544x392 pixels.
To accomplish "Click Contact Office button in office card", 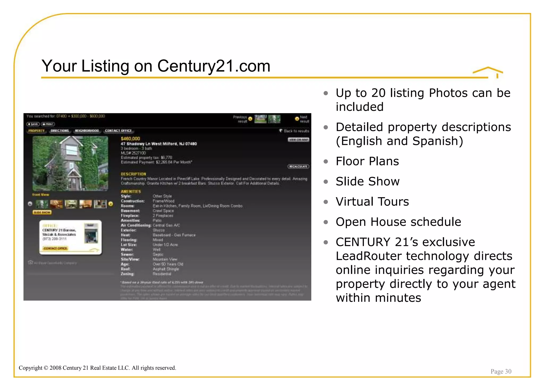I will tap(56, 248).
